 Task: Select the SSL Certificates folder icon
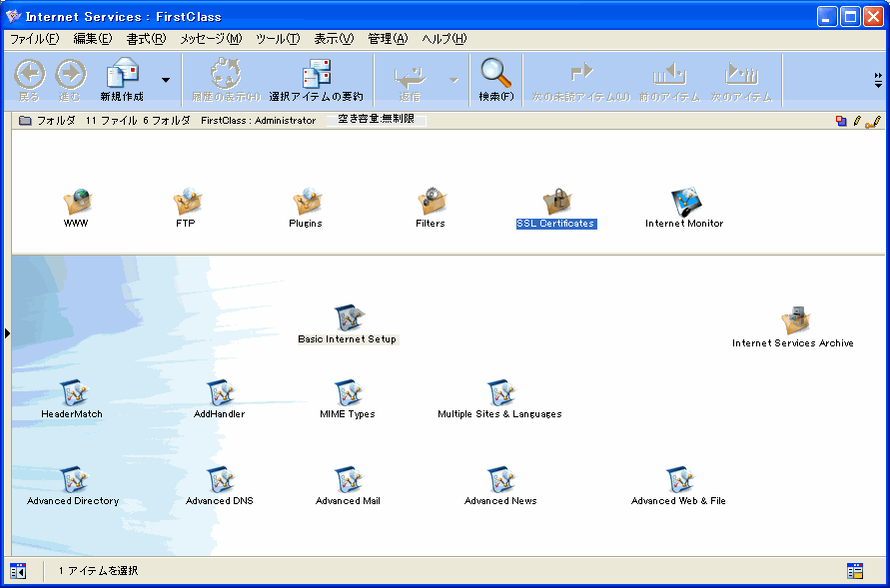pos(556,202)
